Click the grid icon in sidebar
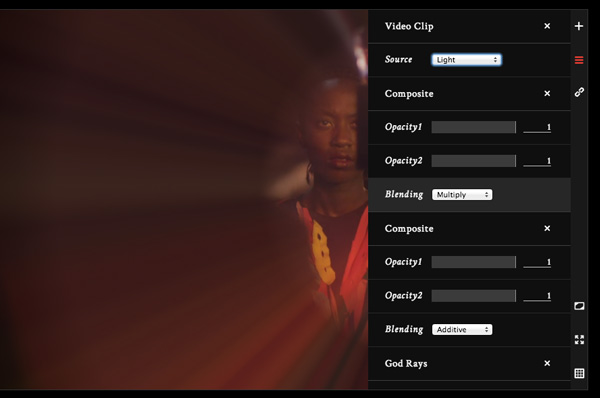This screenshot has height=398, width=600. pyautogui.click(x=579, y=373)
